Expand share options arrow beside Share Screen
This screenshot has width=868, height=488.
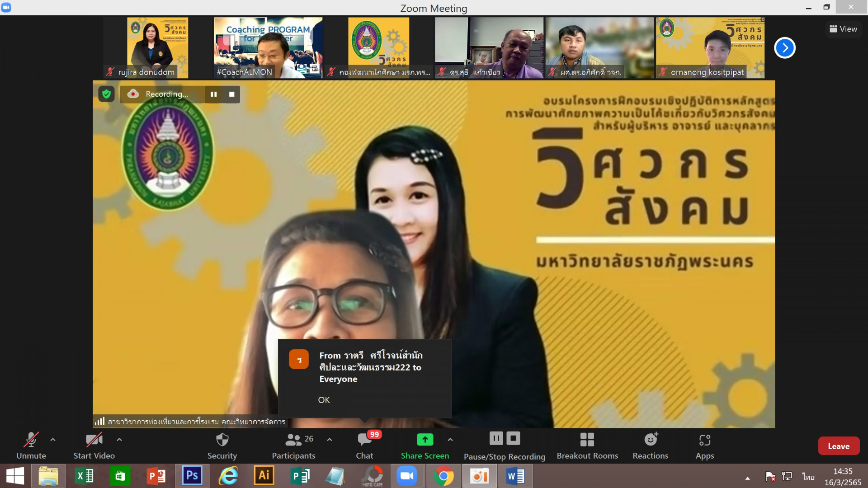(x=450, y=439)
